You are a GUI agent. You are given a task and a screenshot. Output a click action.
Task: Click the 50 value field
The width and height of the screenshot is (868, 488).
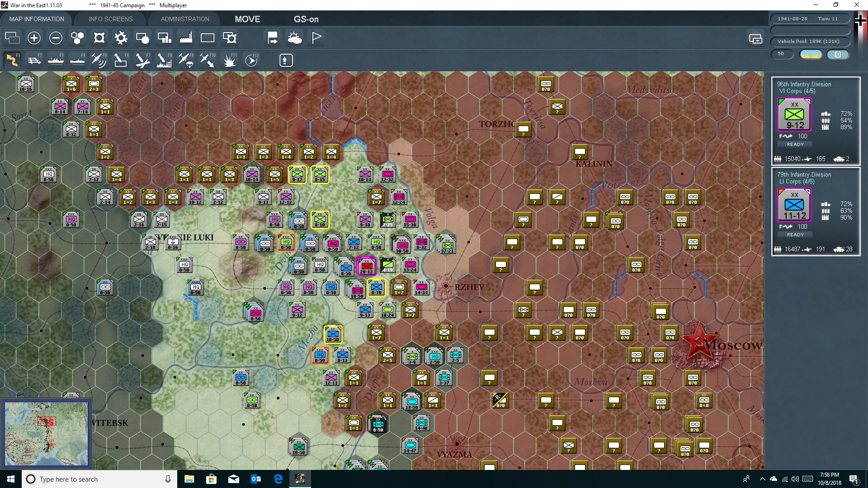coord(782,54)
